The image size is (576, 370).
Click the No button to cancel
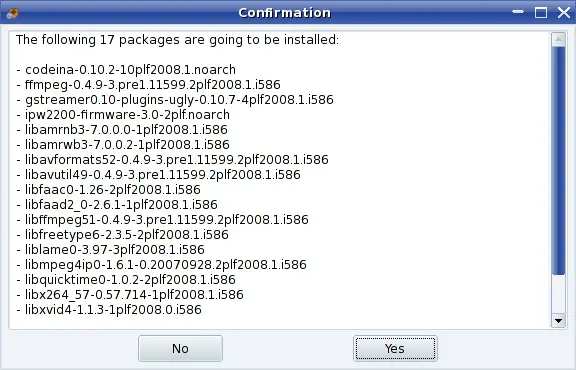point(180,348)
